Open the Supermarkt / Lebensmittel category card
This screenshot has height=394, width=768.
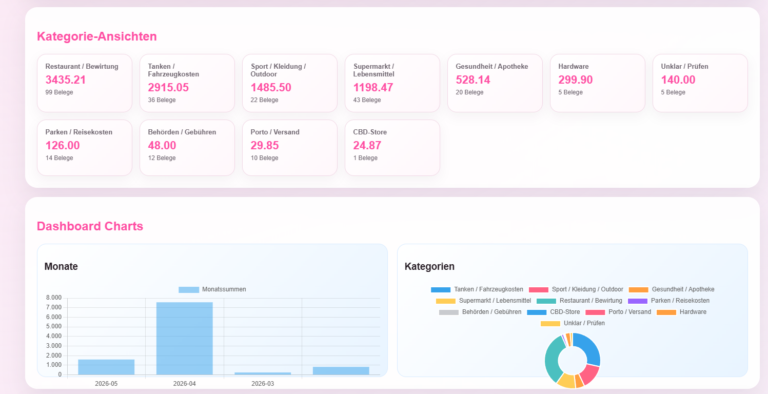click(x=392, y=83)
